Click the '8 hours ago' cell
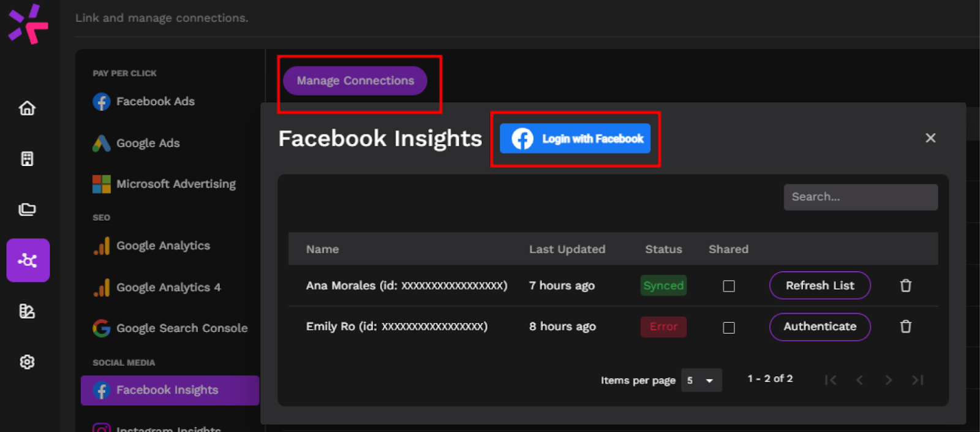Image resolution: width=980 pixels, height=432 pixels. (x=562, y=327)
